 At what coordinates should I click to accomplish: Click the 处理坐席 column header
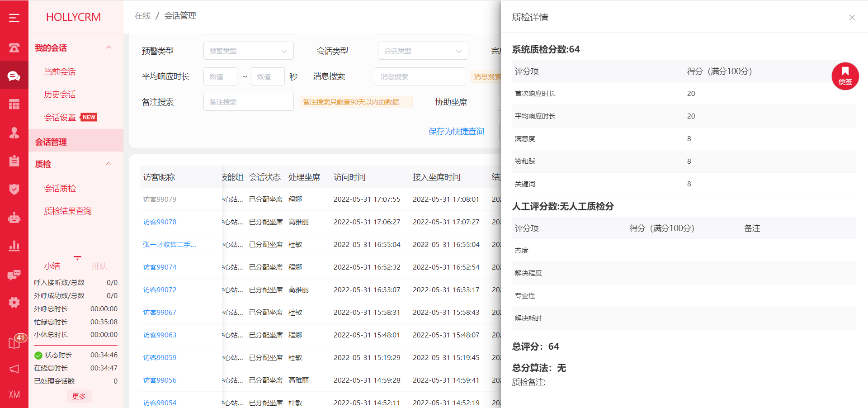(304, 177)
